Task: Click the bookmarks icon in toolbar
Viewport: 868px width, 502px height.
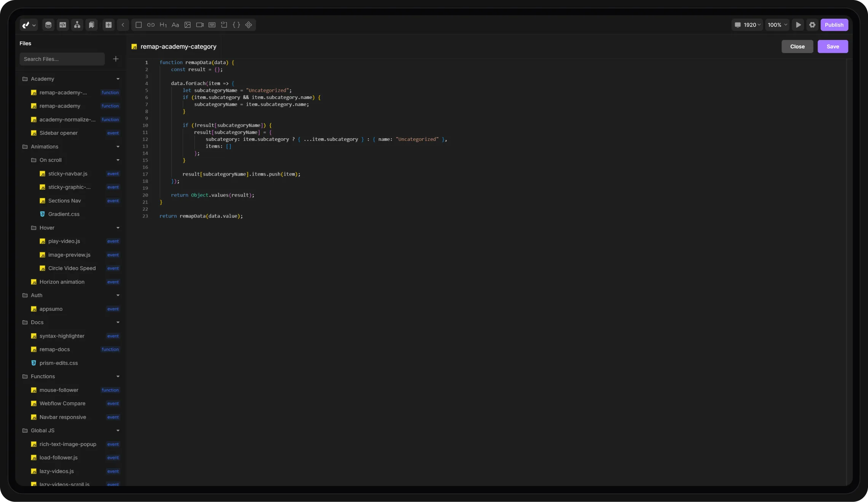Action: (x=91, y=25)
